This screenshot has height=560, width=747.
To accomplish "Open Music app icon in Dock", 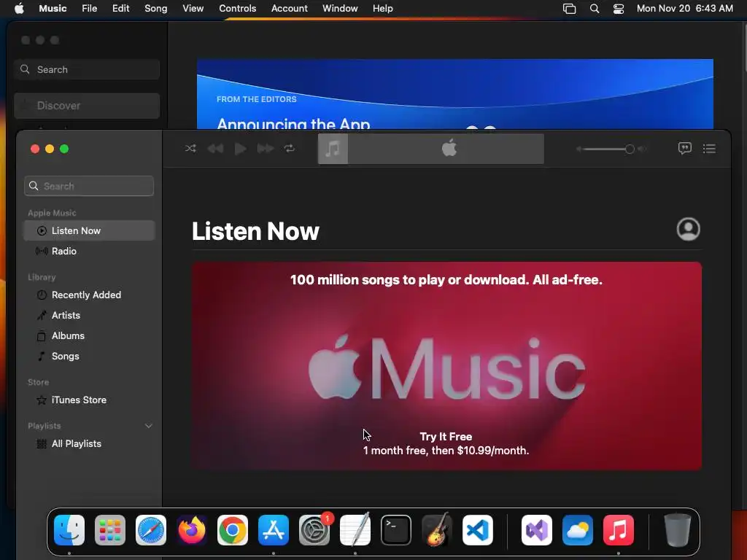I will pos(619,530).
